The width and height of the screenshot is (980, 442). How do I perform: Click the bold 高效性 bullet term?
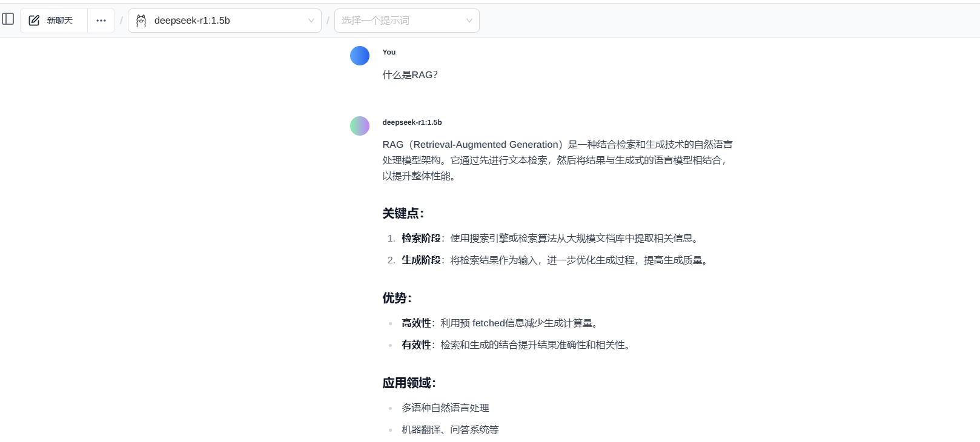(416, 323)
